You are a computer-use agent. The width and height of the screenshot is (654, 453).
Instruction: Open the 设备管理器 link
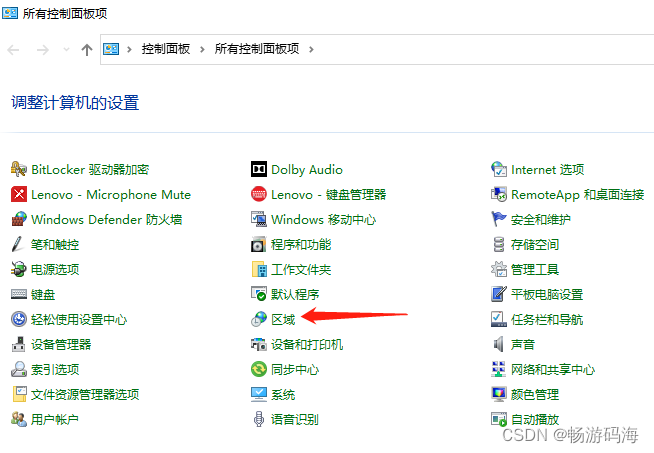click(61, 345)
